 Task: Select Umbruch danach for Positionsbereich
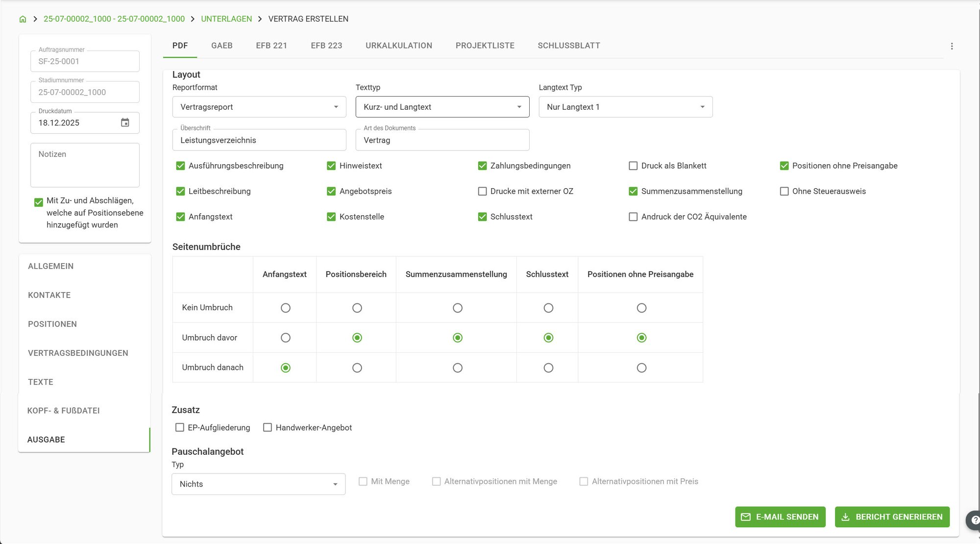[x=357, y=368]
